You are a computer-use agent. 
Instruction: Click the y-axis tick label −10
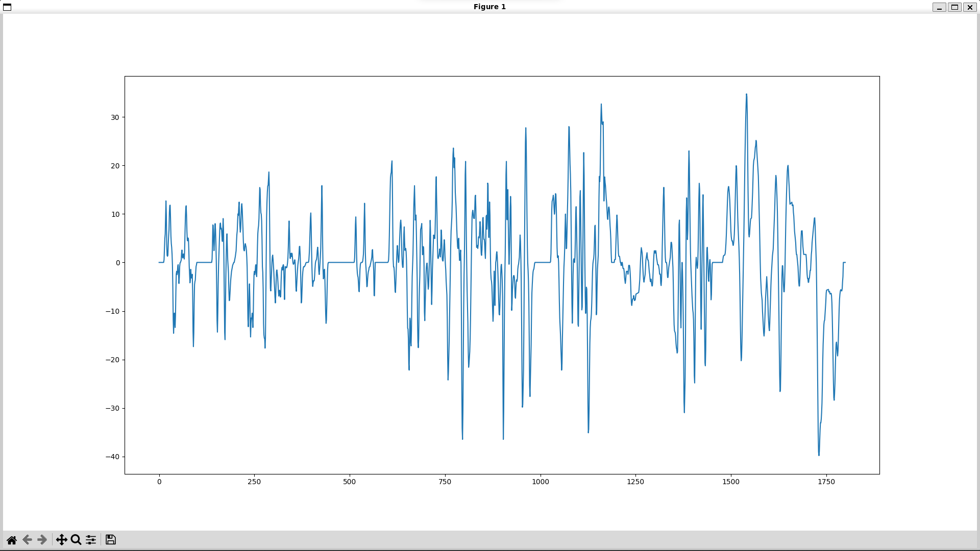coord(112,311)
